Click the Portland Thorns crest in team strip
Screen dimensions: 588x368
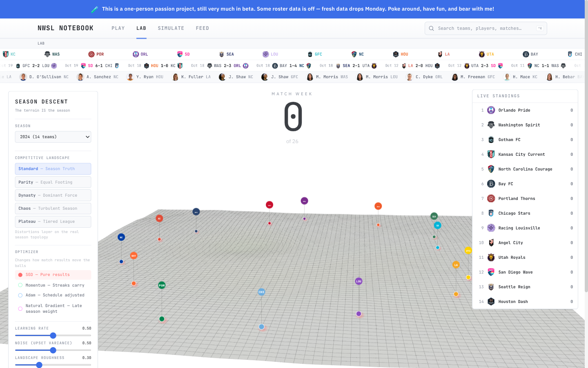click(91, 54)
